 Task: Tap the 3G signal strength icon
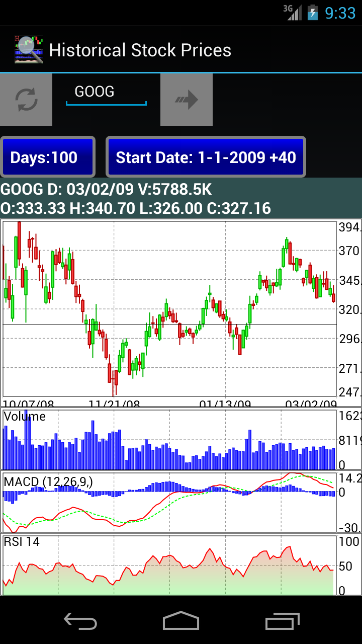(293, 12)
